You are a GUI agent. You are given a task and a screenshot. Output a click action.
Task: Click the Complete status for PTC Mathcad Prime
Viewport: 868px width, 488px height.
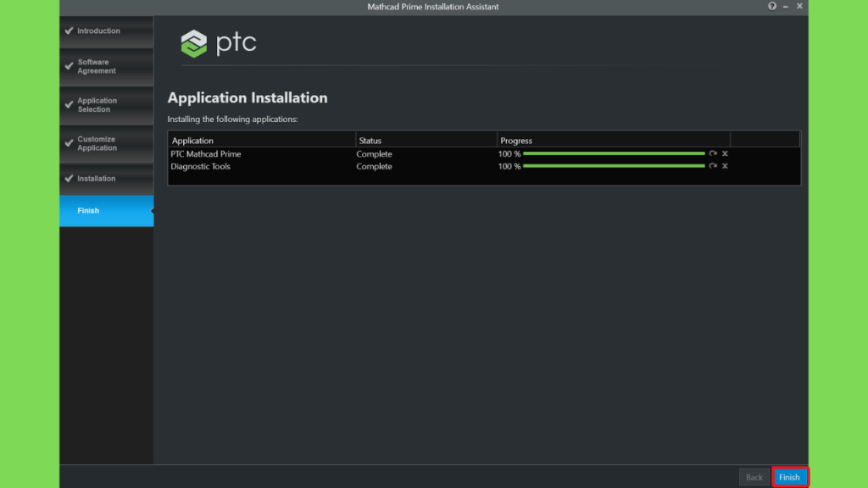tap(374, 154)
